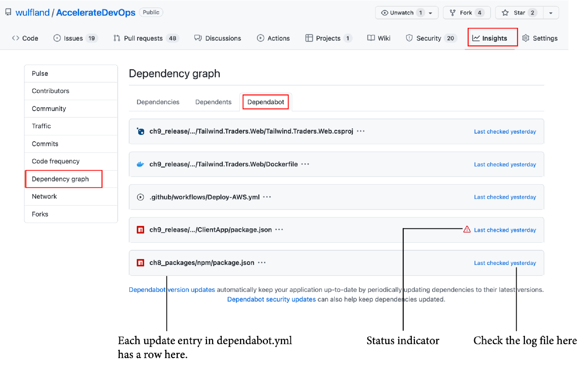
Task: Open the Issues tab
Action: (75, 38)
